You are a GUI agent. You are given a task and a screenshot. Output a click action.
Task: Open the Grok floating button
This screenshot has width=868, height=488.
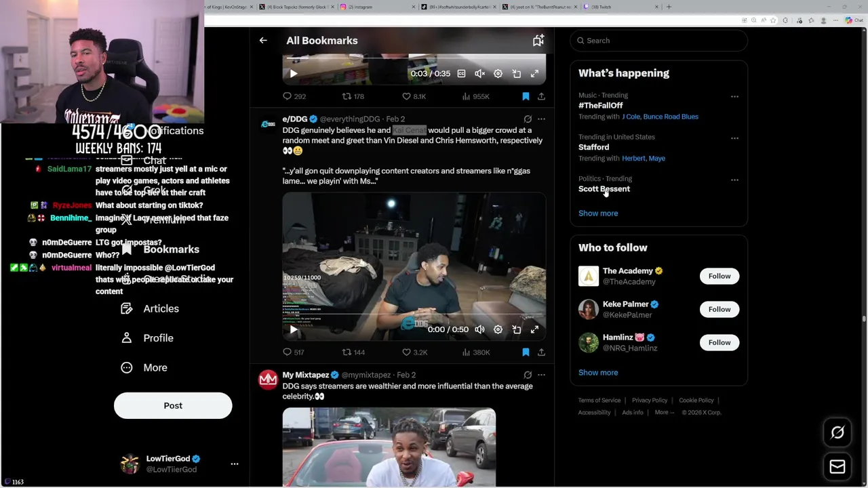[837, 432]
